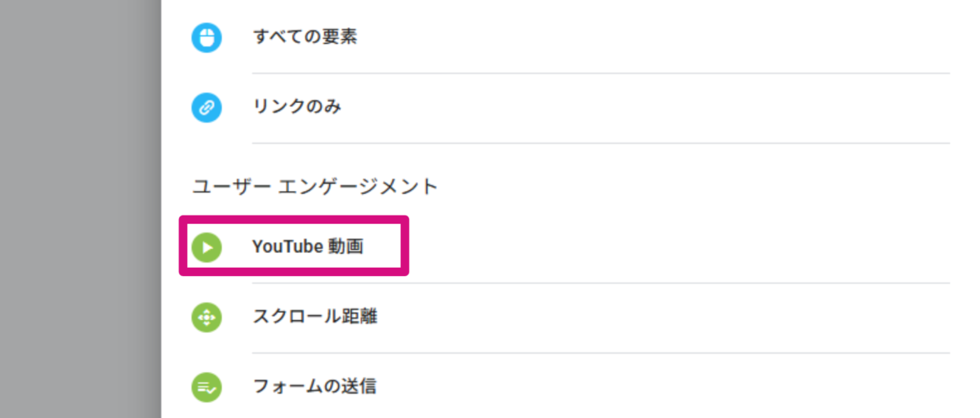Click the green form-check icon for フォームの送信

click(207, 387)
